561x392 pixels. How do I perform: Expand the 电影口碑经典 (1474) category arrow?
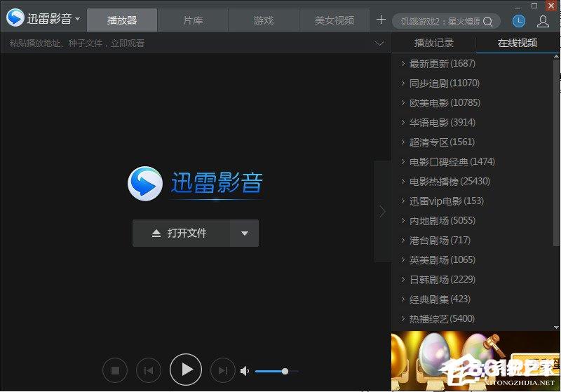pyautogui.click(x=403, y=162)
